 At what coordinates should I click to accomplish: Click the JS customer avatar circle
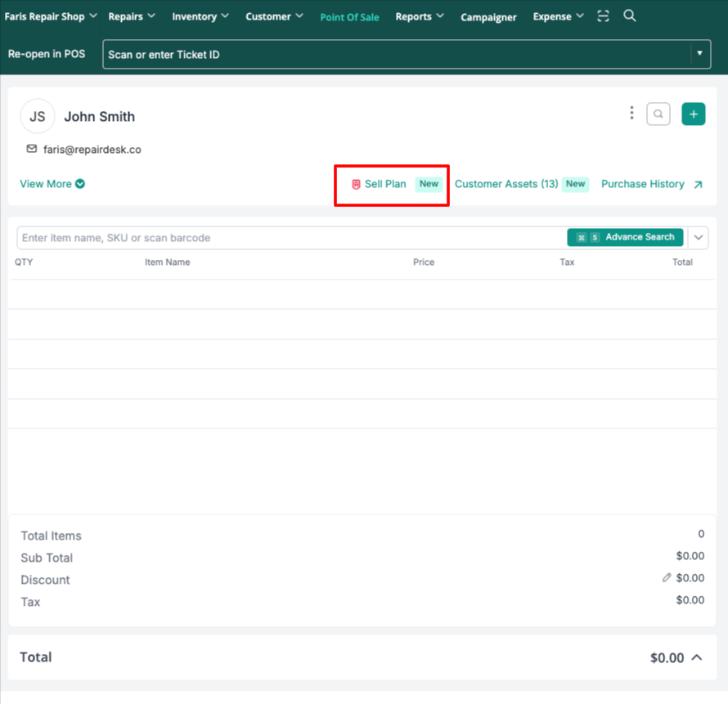pyautogui.click(x=38, y=117)
